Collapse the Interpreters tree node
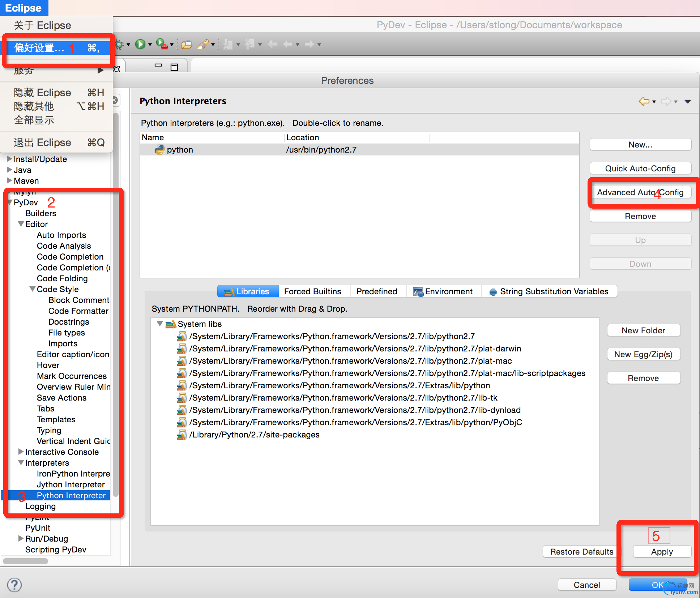Viewport: 700px width, 598px height. pyautogui.click(x=21, y=463)
